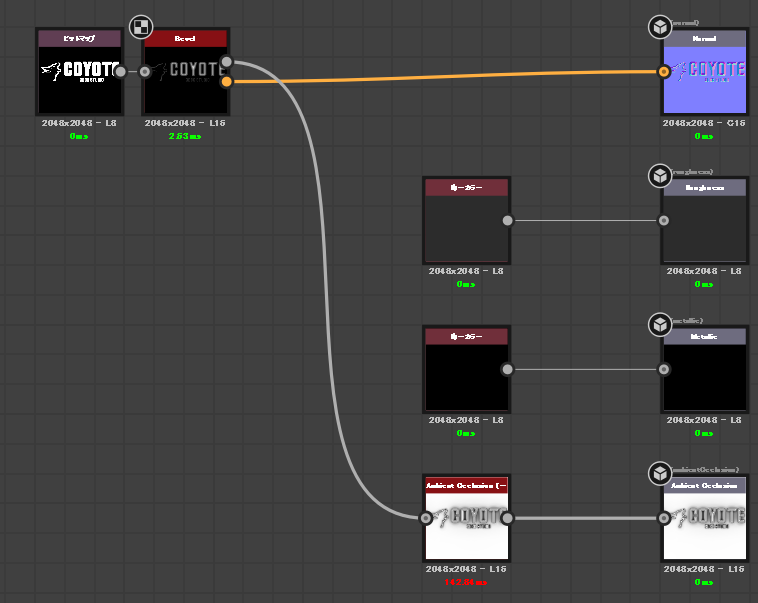Viewport: 758px width, 603px height.
Task: Click the Normal node title bar
Action: 705,39
